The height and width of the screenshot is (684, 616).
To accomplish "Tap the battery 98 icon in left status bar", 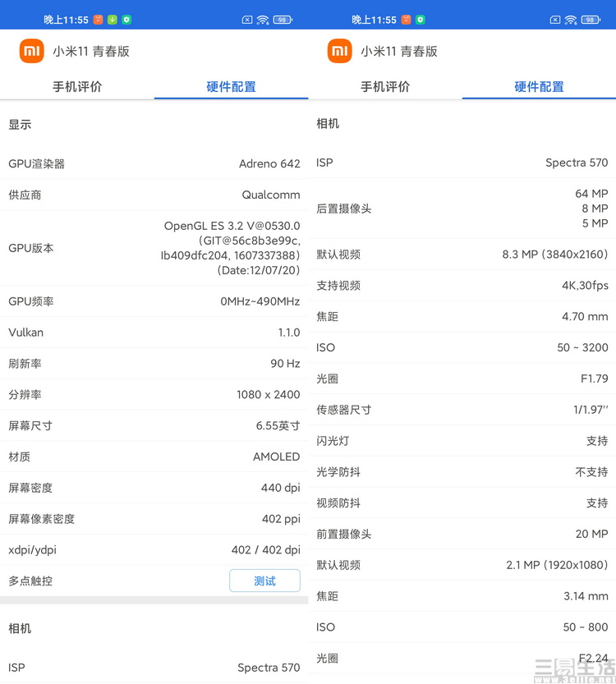I will (283, 20).
